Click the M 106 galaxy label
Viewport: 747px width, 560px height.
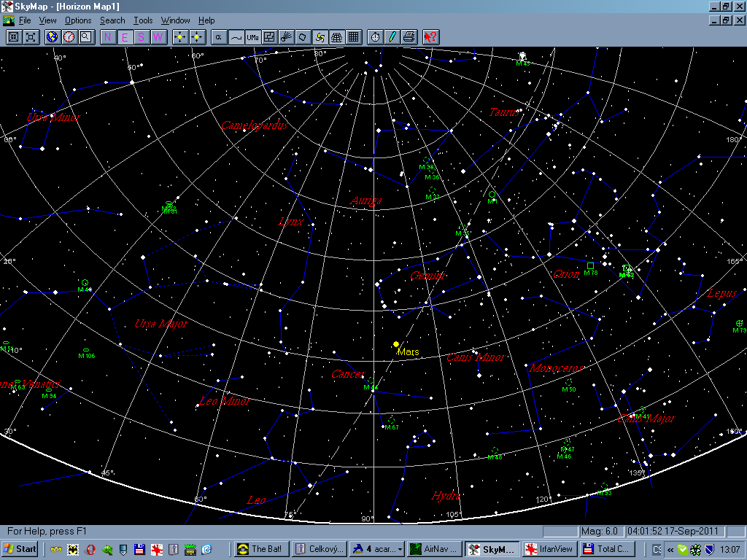(x=87, y=356)
